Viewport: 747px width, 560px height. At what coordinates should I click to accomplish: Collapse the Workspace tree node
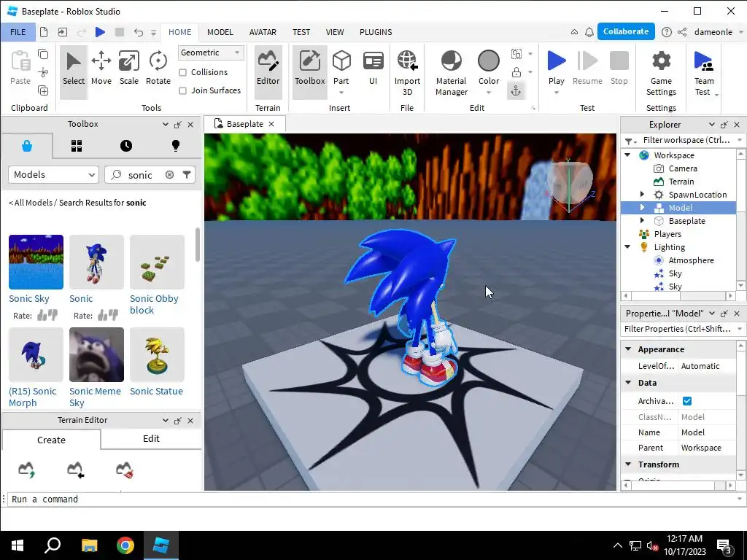click(x=628, y=155)
